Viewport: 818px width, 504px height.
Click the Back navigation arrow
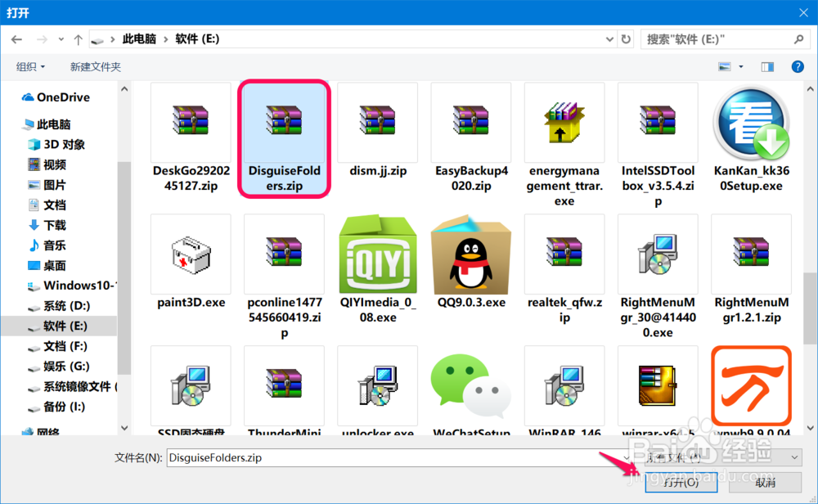click(x=17, y=38)
